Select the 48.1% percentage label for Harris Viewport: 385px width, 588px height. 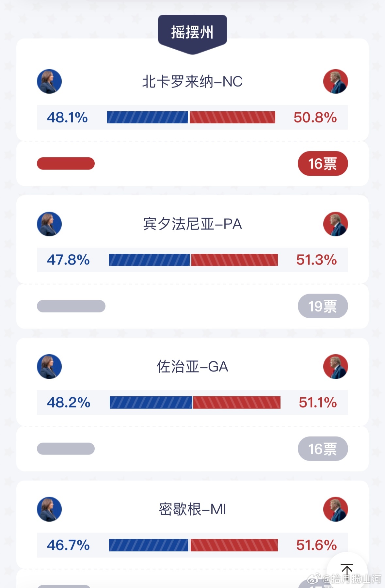coord(67,118)
